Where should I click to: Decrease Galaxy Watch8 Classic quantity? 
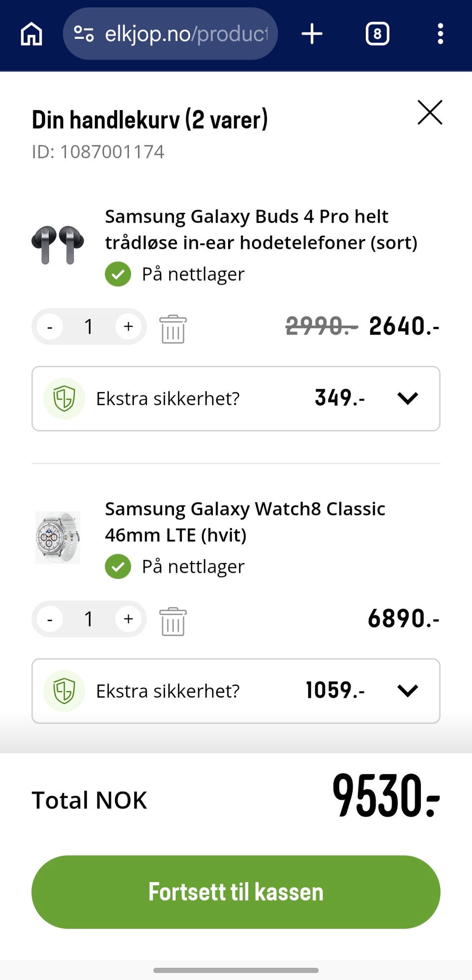point(50,619)
